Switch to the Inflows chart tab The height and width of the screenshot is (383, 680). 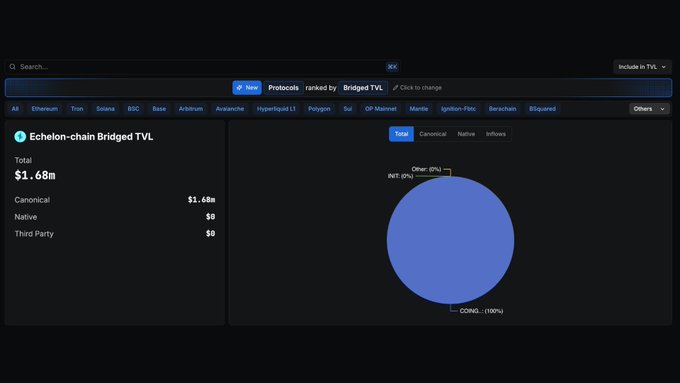point(496,134)
